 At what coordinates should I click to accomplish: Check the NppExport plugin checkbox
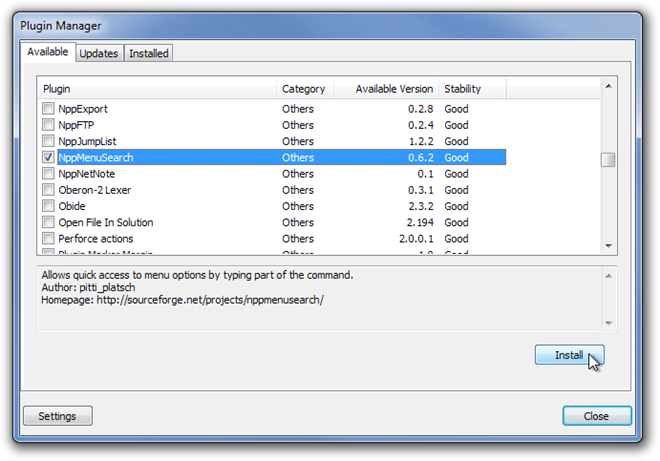point(48,109)
